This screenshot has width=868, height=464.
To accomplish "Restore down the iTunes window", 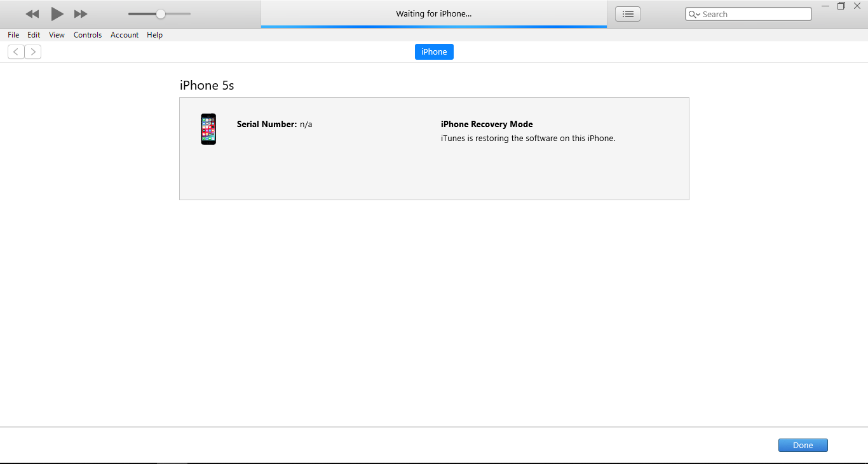I will [x=841, y=6].
